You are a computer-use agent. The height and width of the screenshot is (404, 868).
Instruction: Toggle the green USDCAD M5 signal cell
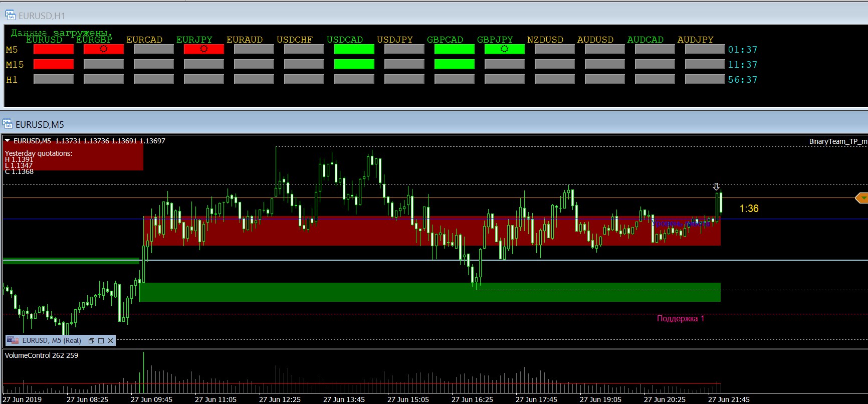pyautogui.click(x=354, y=49)
